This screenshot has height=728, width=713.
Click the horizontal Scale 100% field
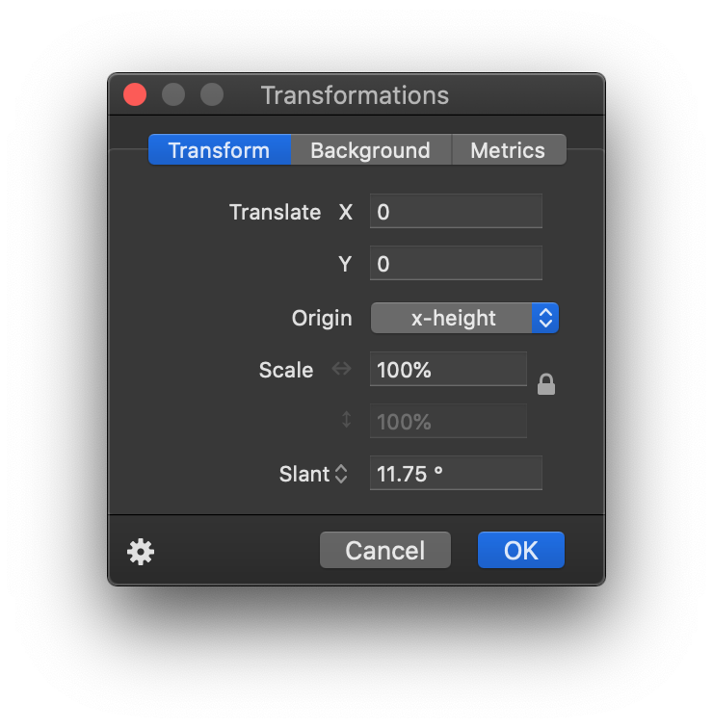click(x=448, y=370)
